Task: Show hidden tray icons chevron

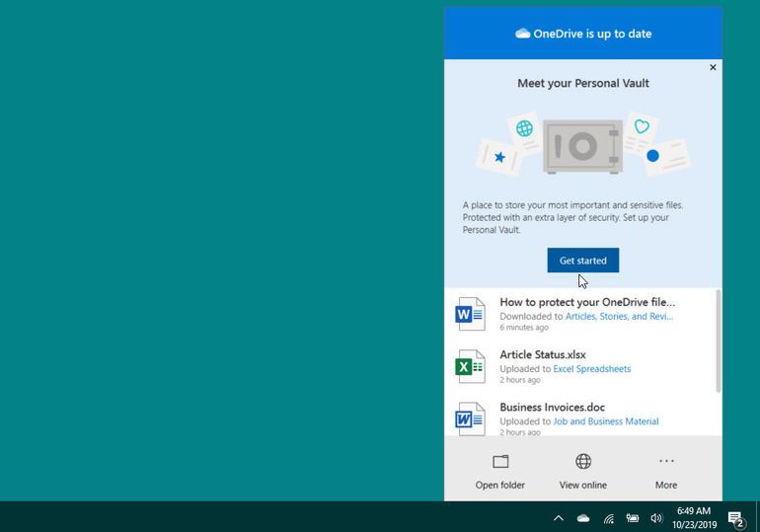Action: coord(559,518)
